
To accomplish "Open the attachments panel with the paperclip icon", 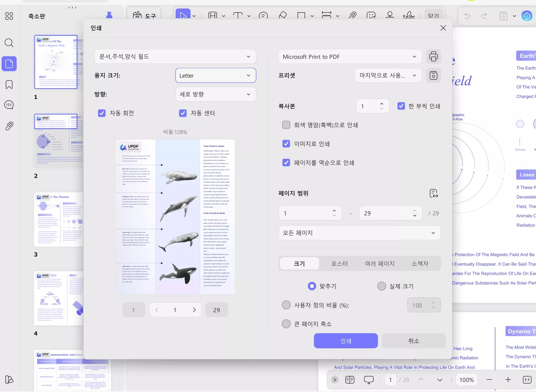I will 9,126.
